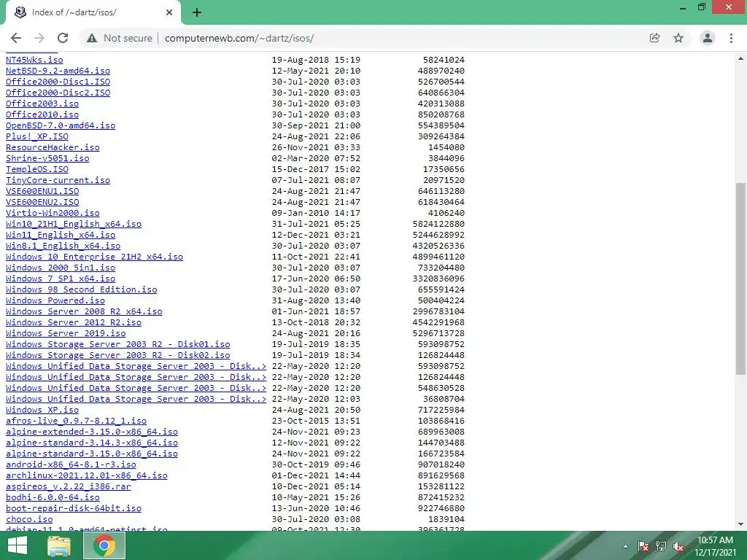This screenshot has width=747, height=560.
Task: Click Windows 10 Enterprise 21H2 x64.iso
Action: (94, 257)
